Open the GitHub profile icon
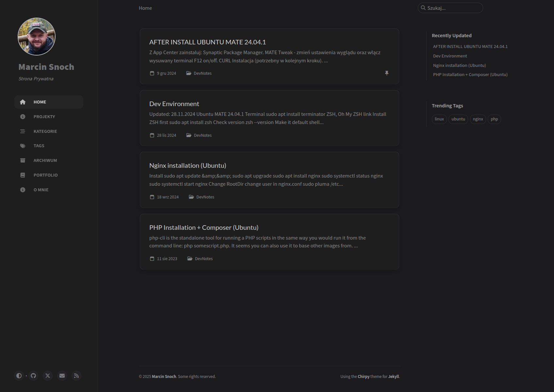Viewport: 554px width, 392px height. click(x=33, y=376)
